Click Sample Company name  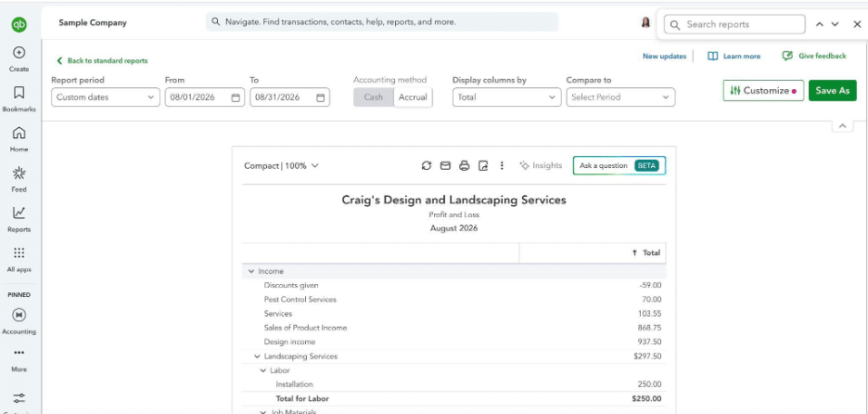pyautogui.click(x=93, y=22)
